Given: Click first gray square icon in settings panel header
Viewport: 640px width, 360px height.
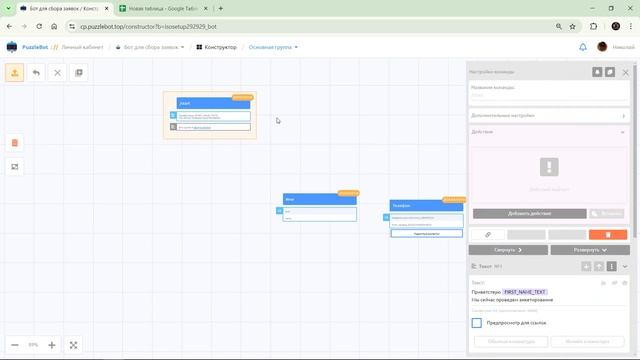Looking at the screenshot, I should point(597,72).
